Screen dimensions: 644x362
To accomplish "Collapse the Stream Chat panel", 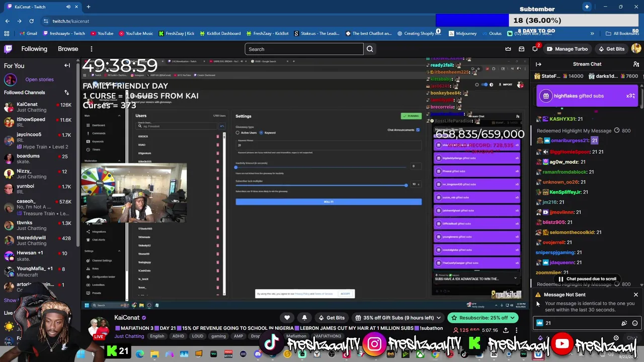I will (x=538, y=64).
